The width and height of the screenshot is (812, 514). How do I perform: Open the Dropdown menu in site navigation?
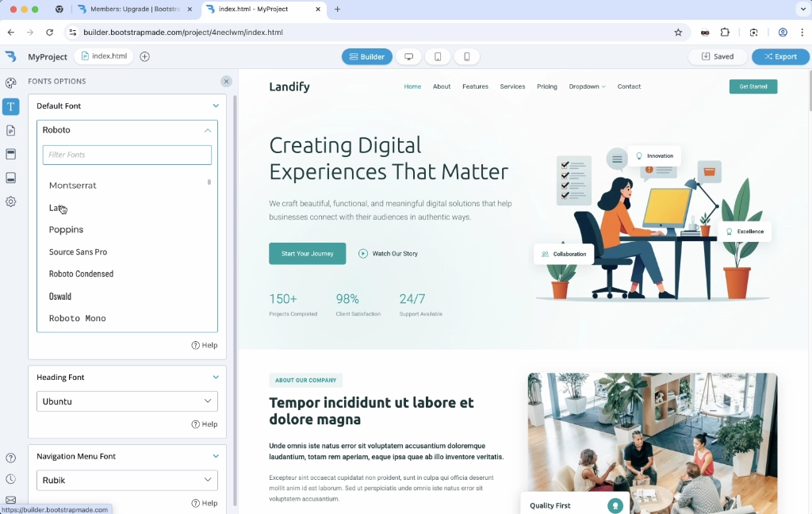(587, 86)
